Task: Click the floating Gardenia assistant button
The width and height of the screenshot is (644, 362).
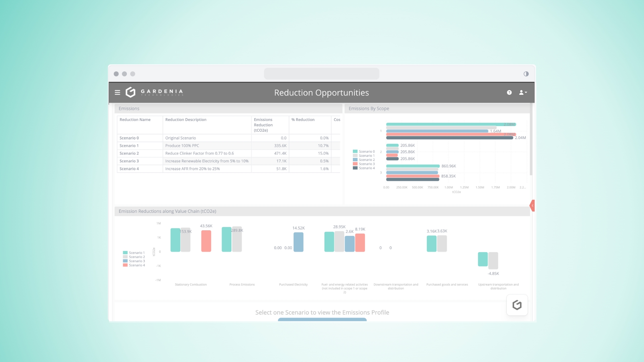Action: [x=517, y=305]
